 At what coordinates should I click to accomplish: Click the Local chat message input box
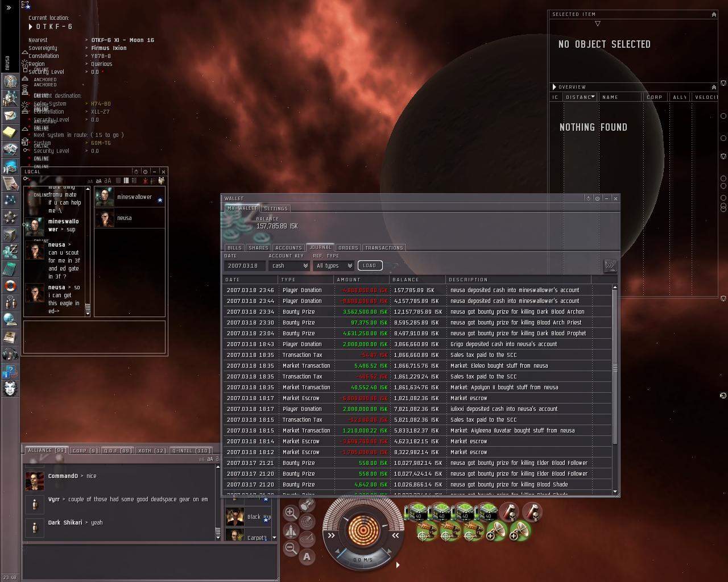click(94, 337)
